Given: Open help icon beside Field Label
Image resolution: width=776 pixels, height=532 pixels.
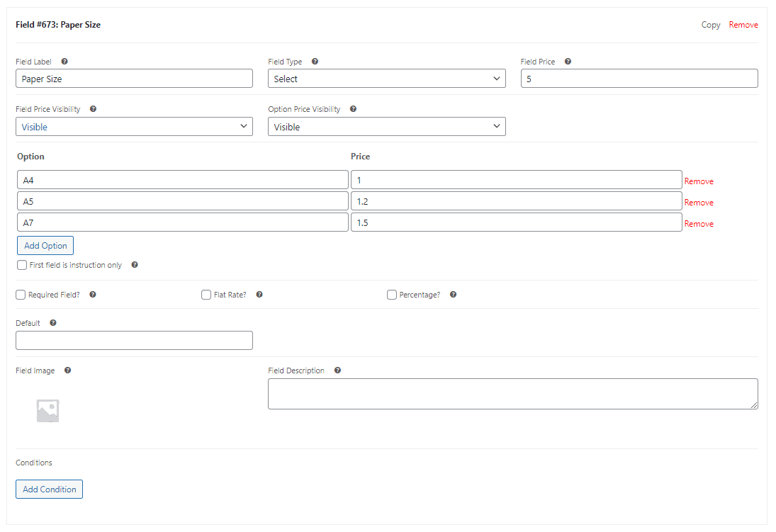Looking at the screenshot, I should tap(64, 62).
